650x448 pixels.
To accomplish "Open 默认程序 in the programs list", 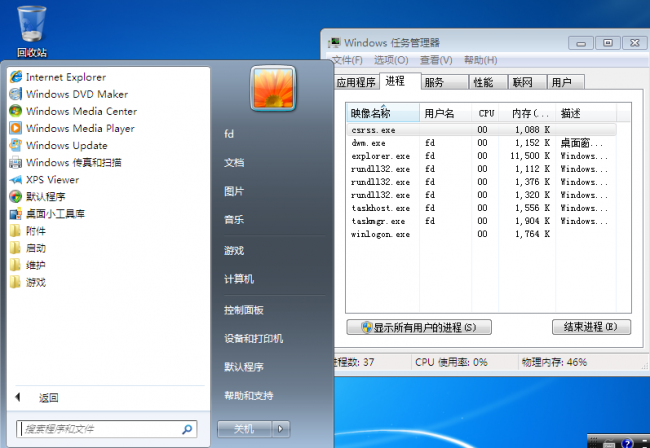I will click(x=37, y=196).
